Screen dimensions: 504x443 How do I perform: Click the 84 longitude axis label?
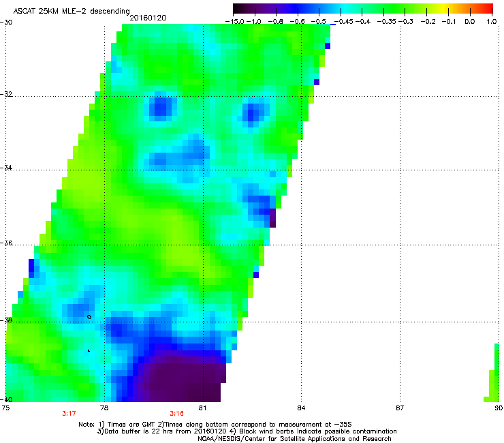tap(301, 408)
